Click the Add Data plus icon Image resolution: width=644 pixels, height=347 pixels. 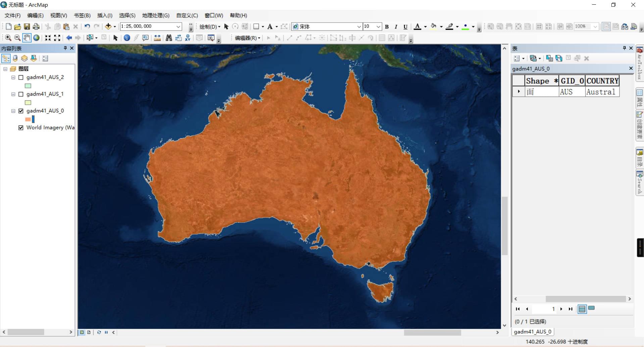108,27
